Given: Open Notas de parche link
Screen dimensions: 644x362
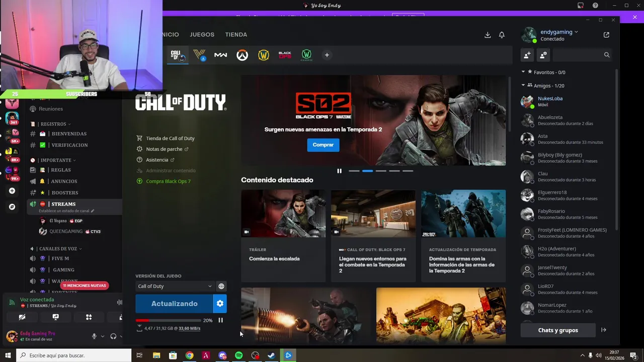Looking at the screenshot, I should [164, 149].
